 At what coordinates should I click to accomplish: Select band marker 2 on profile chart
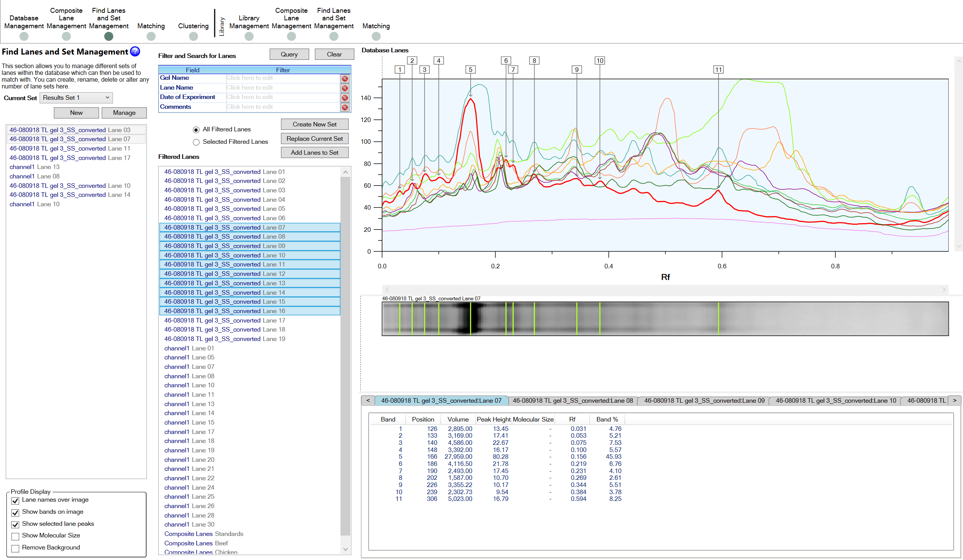point(412,60)
